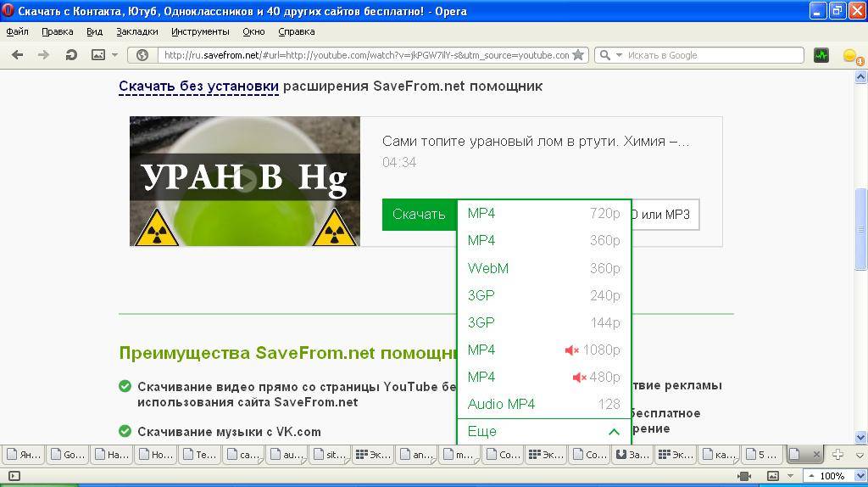Click the green activity monitor extension icon
Viewport: 868px width, 487px height.
pos(821,55)
